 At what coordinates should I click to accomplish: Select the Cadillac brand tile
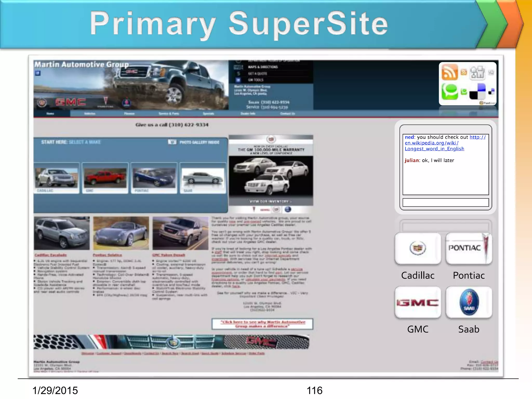click(418, 248)
